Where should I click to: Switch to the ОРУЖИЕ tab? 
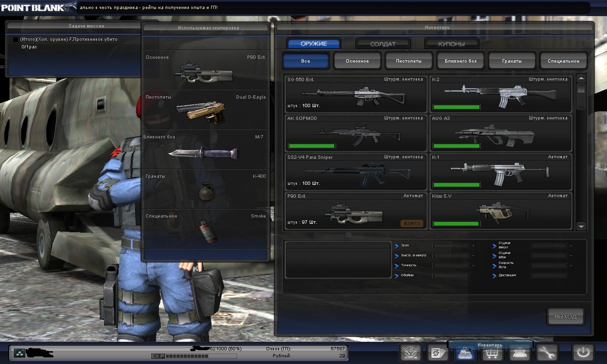coord(314,44)
